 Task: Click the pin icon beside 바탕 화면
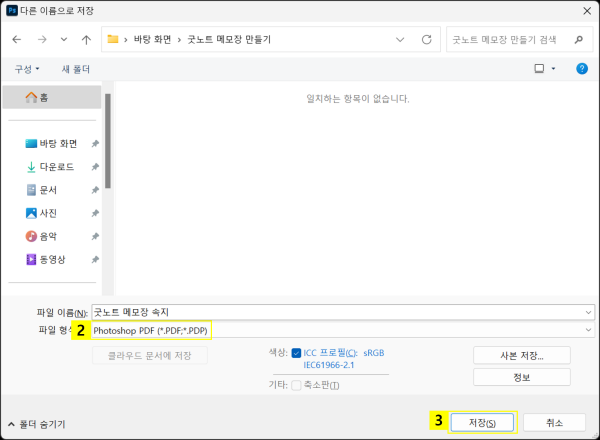95,144
